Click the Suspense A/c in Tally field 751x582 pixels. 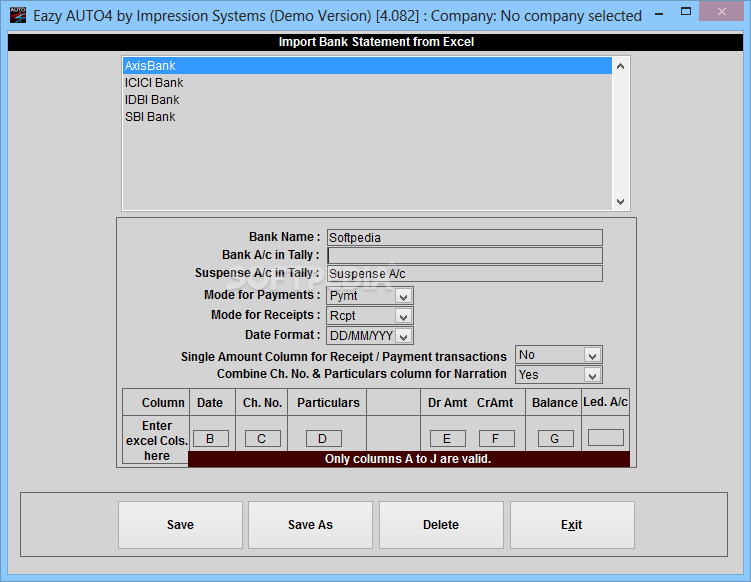click(465, 274)
